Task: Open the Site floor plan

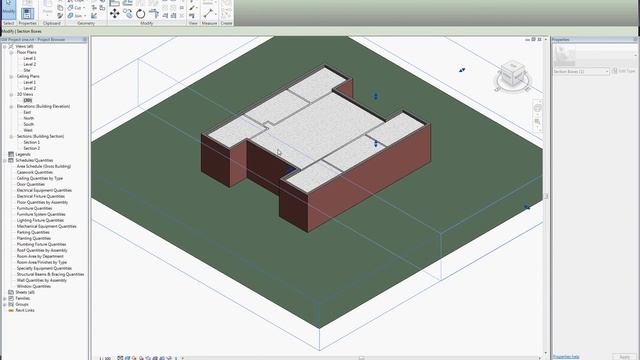Action: coord(27,70)
